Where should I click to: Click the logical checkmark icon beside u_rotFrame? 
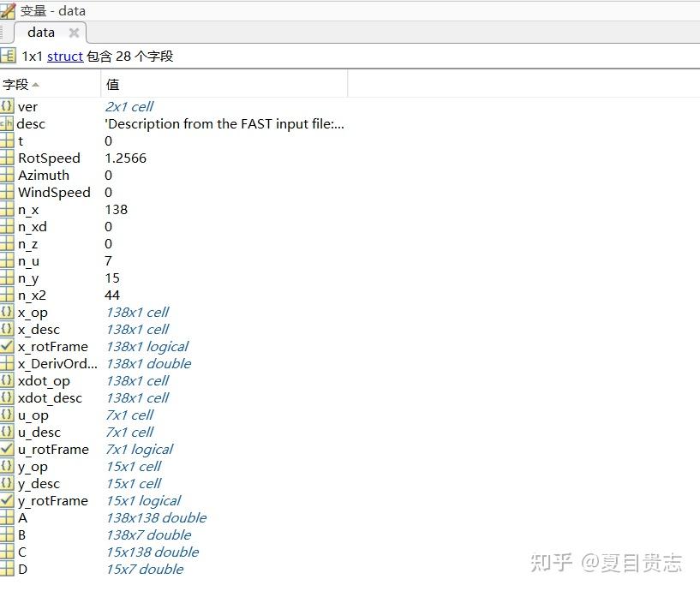8,449
